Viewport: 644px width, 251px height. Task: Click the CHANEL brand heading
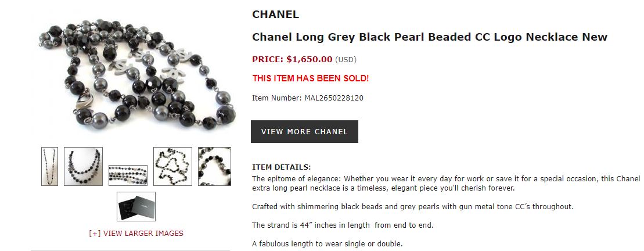275,15
